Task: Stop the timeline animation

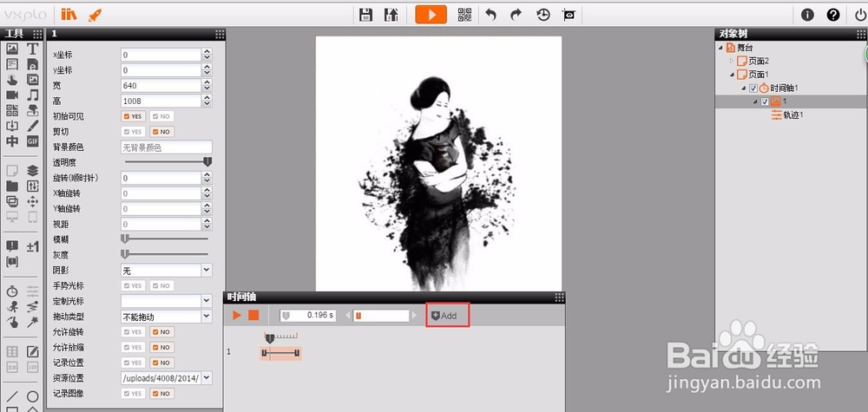Action: [x=253, y=315]
